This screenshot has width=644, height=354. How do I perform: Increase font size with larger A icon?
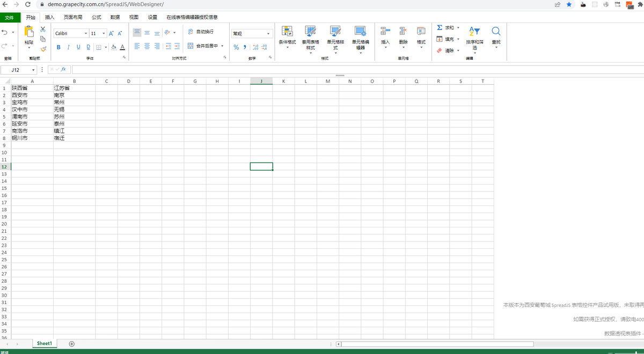pyautogui.click(x=112, y=33)
